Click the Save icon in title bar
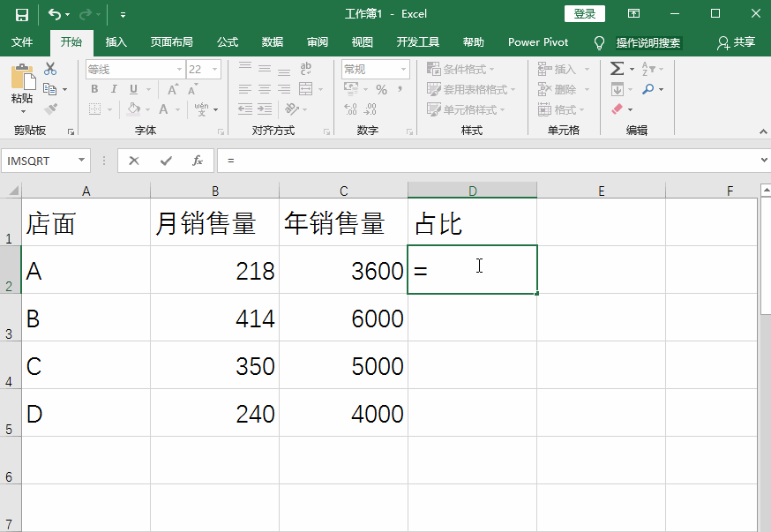The width and height of the screenshot is (771, 532). [x=22, y=15]
